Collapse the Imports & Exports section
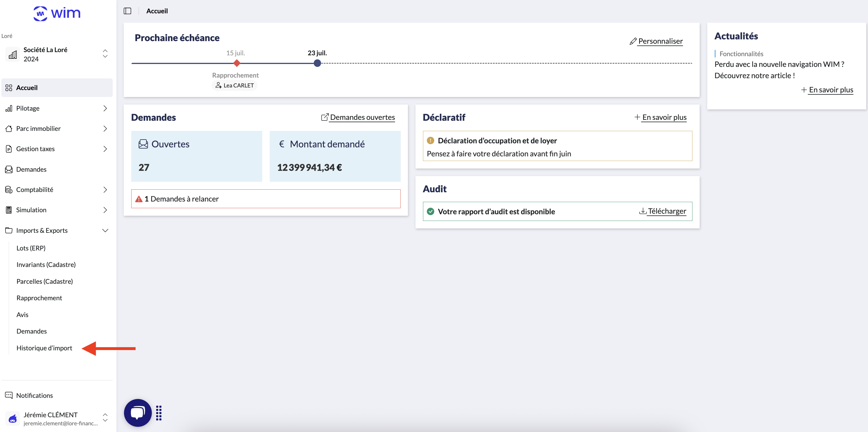This screenshot has height=432, width=868. (105, 230)
